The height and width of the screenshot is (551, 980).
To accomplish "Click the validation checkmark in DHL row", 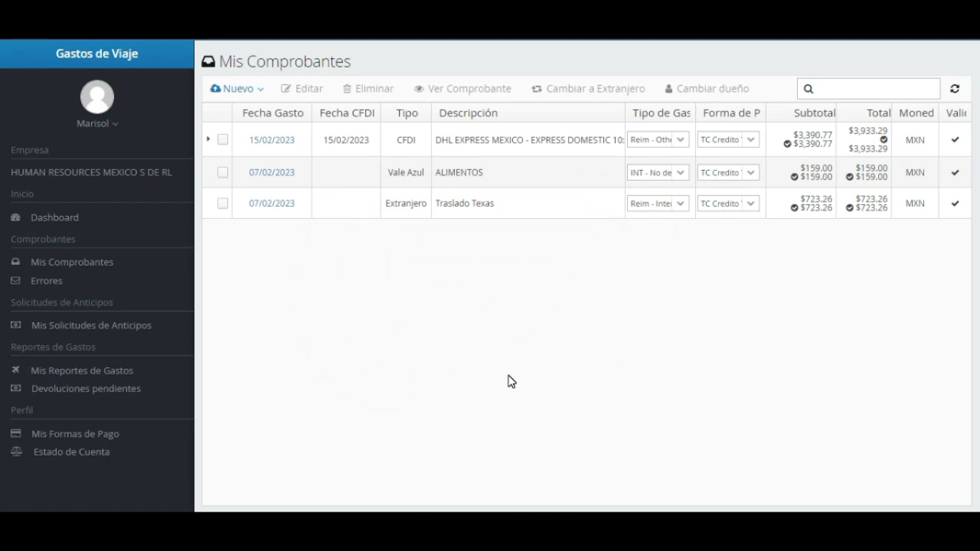I will [x=955, y=140].
